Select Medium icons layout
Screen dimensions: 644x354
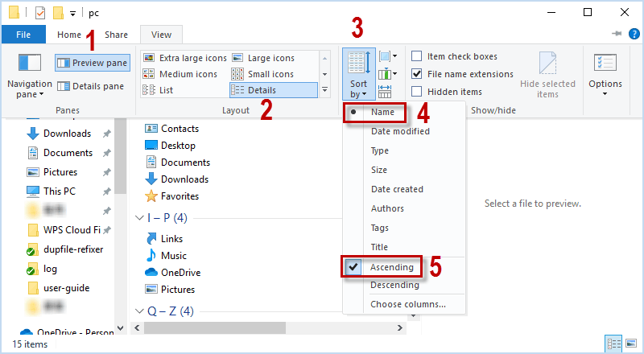pos(180,74)
